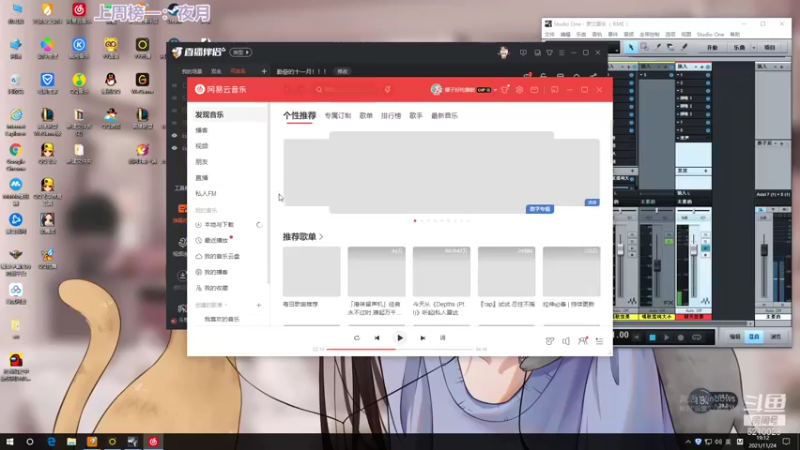Click the 乐曲 button in Studio One
This screenshot has width=800, height=450.
tap(739, 47)
